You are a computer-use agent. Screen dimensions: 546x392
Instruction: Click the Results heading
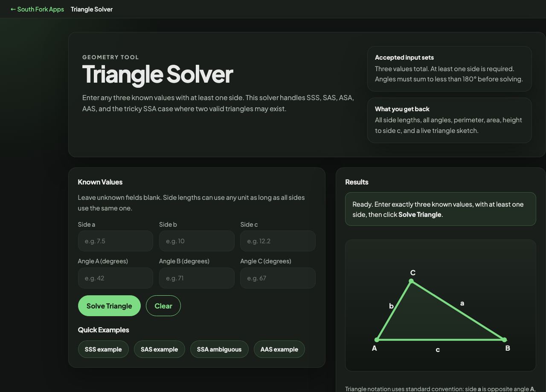click(357, 182)
